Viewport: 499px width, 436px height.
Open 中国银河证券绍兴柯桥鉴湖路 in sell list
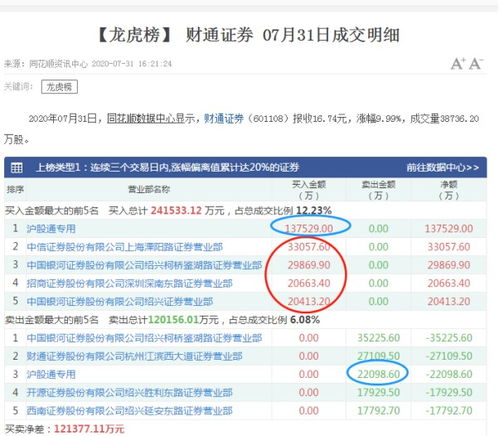pyautogui.click(x=144, y=338)
